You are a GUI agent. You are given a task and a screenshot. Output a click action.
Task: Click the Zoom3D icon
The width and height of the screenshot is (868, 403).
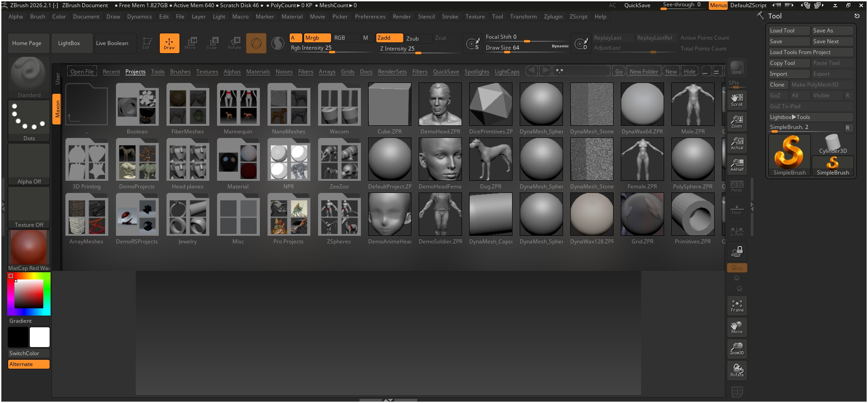tap(737, 349)
